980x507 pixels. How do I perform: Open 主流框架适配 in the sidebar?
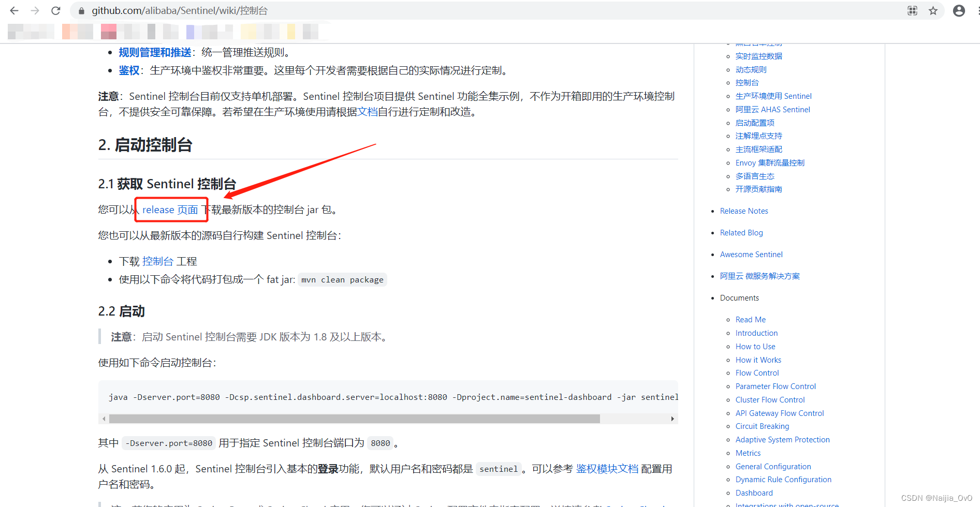(759, 149)
